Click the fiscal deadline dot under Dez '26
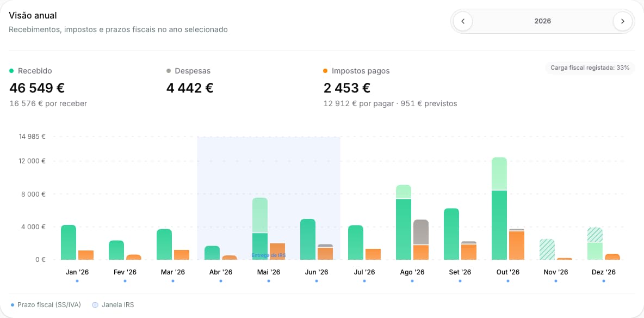 [x=604, y=281]
